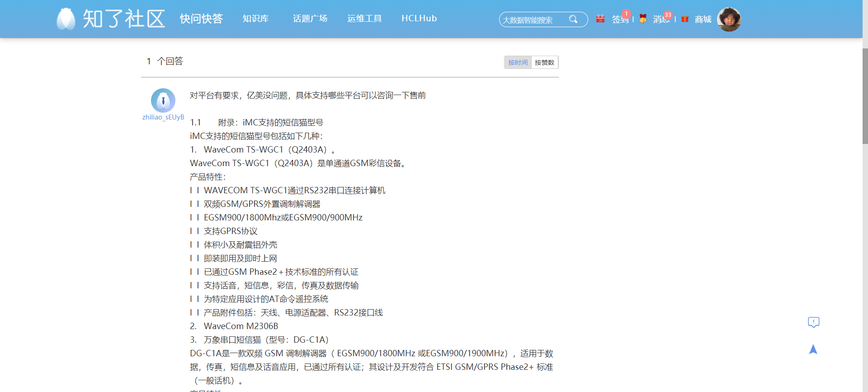
Task: Click the line 'WAVECOM TS-WGC1通过RS232串口连接计算机'
Action: [x=295, y=191]
